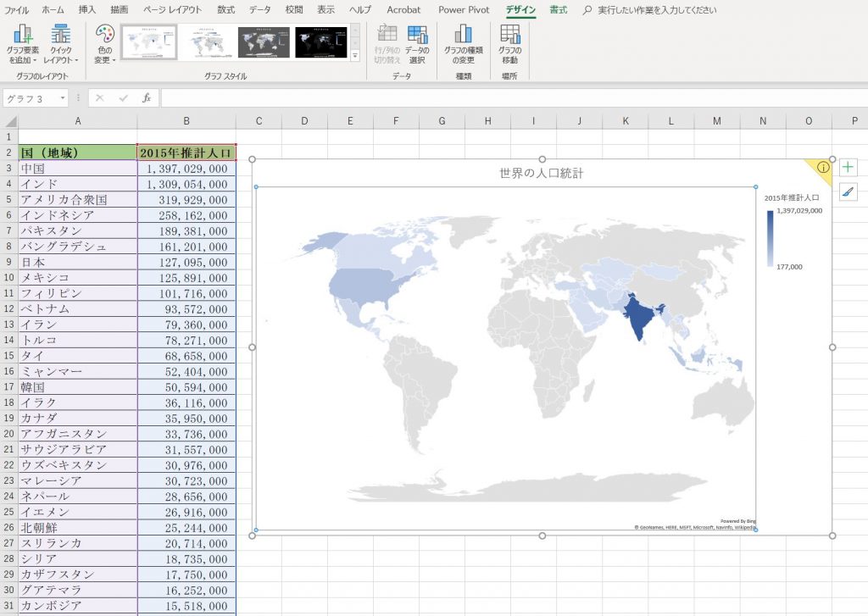Open the クイックレイアウト (Quick Layout) icon

coord(60,36)
